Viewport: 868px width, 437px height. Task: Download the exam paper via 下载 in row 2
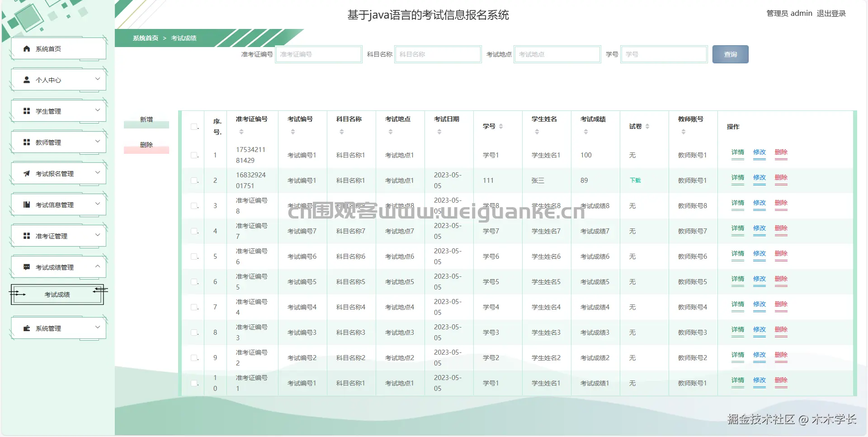click(635, 180)
